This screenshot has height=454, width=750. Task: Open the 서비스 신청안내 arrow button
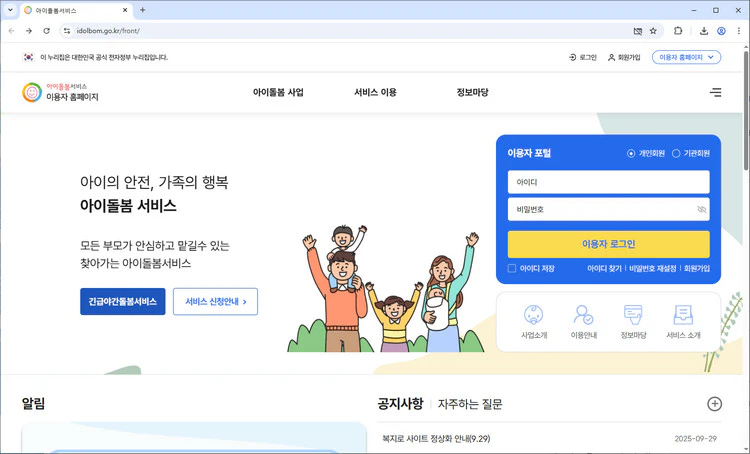tap(215, 301)
